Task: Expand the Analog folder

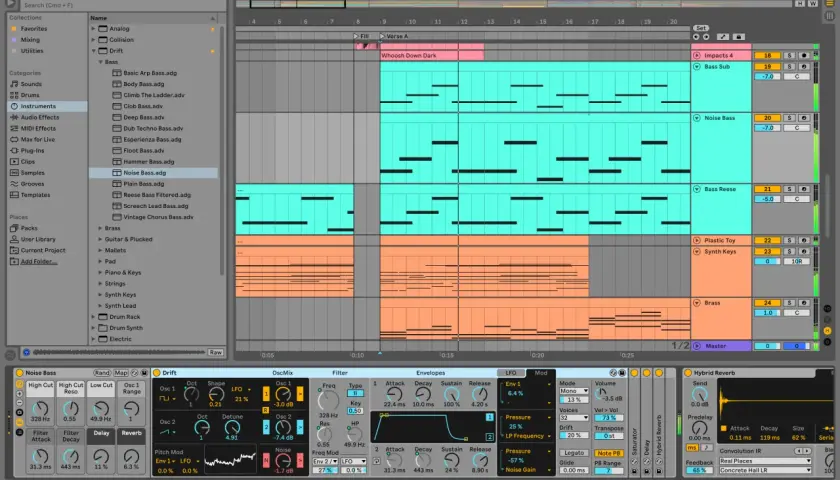Action: coord(93,29)
